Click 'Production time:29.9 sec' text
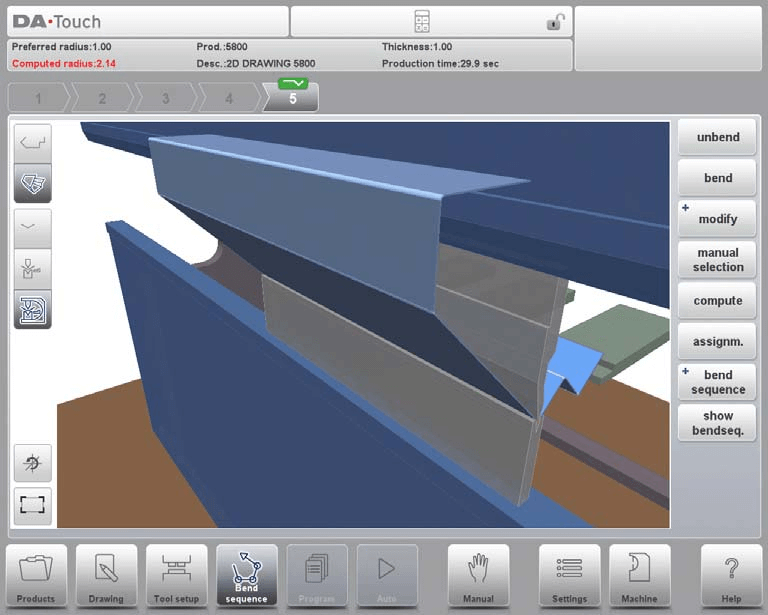 pos(440,64)
